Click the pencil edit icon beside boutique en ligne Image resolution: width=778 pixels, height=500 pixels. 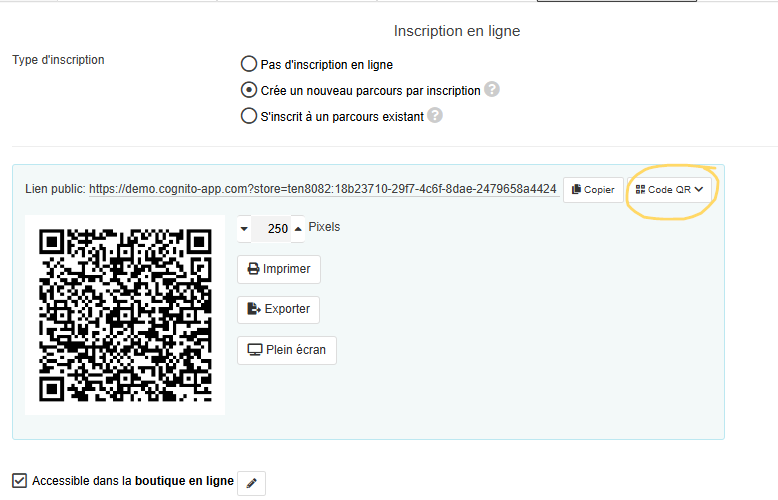tap(252, 484)
